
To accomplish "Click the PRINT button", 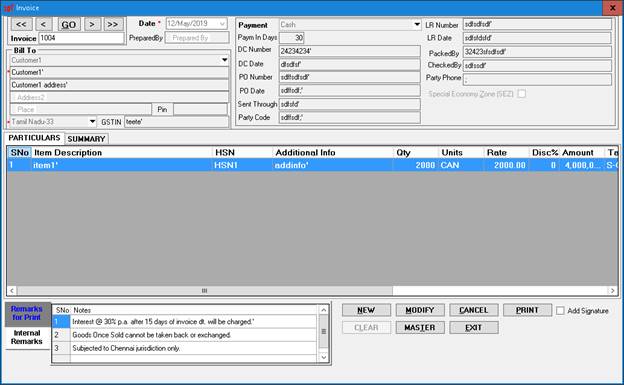I will tap(527, 310).
